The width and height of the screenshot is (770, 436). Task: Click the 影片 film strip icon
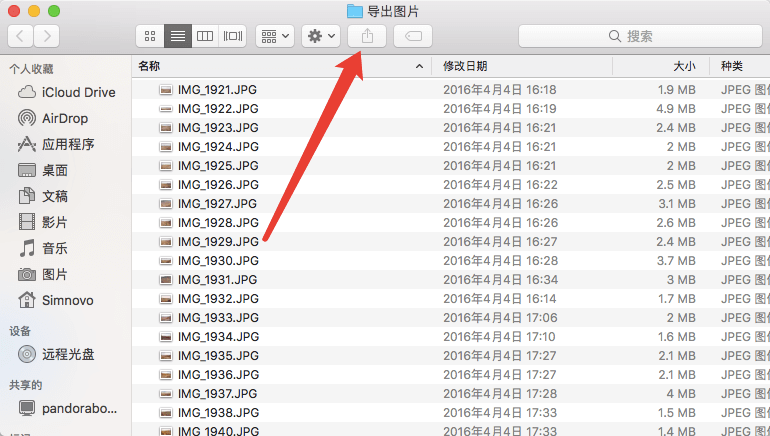coord(27,222)
